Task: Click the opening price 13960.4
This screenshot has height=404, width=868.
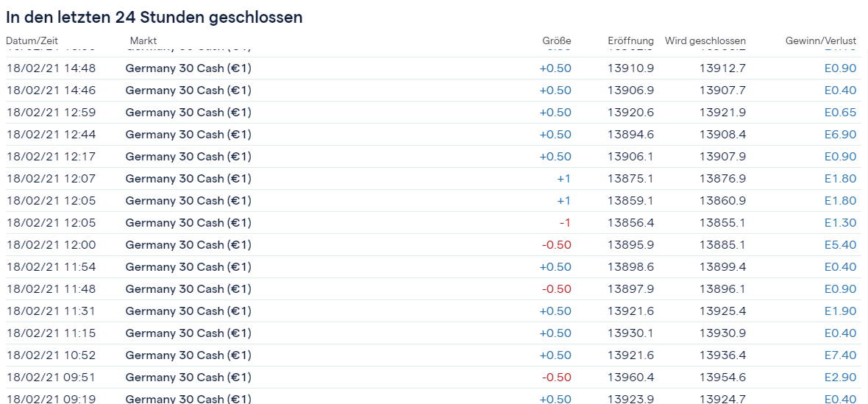Action: coord(630,378)
